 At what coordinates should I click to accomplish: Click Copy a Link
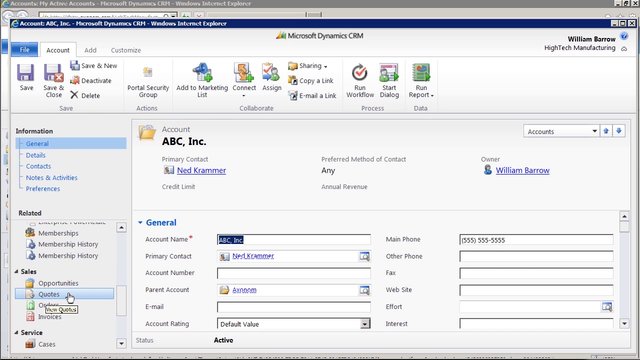pos(311,80)
